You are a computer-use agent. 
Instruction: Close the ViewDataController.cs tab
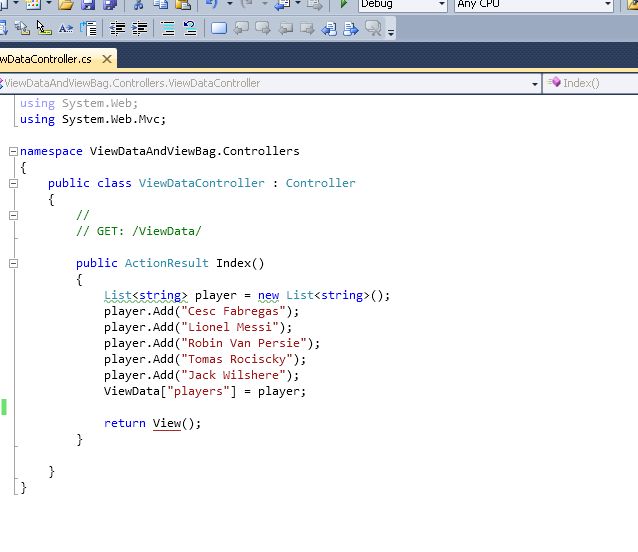pos(107,59)
